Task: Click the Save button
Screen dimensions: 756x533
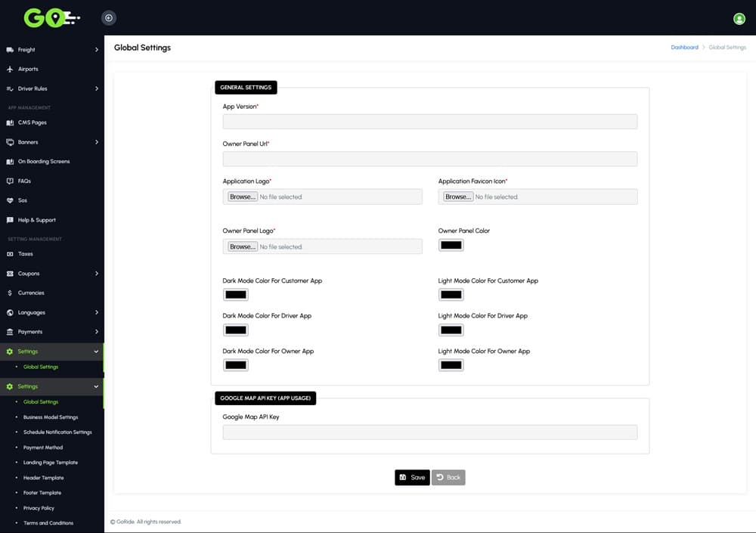Action: 411,478
